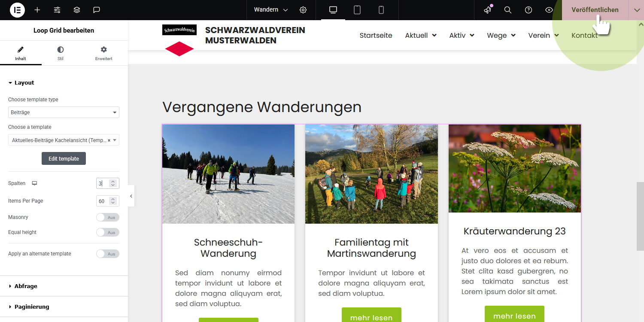Switch to tablet preview mode
Screen dimensions: 644x322
tap(357, 10)
